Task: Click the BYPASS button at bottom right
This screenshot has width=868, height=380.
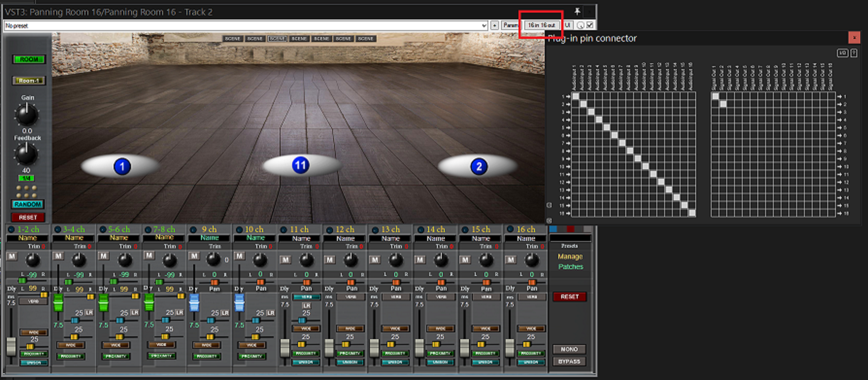Action: [569, 362]
